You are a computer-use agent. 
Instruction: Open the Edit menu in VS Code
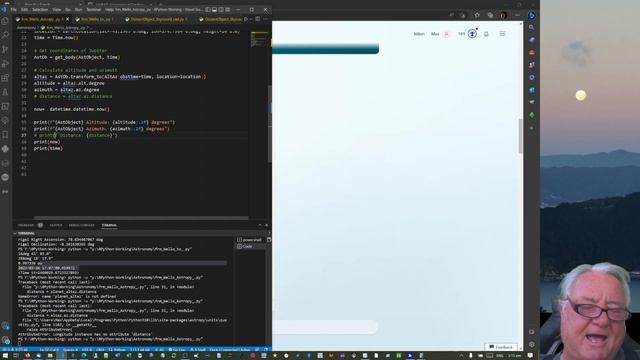tap(24, 9)
